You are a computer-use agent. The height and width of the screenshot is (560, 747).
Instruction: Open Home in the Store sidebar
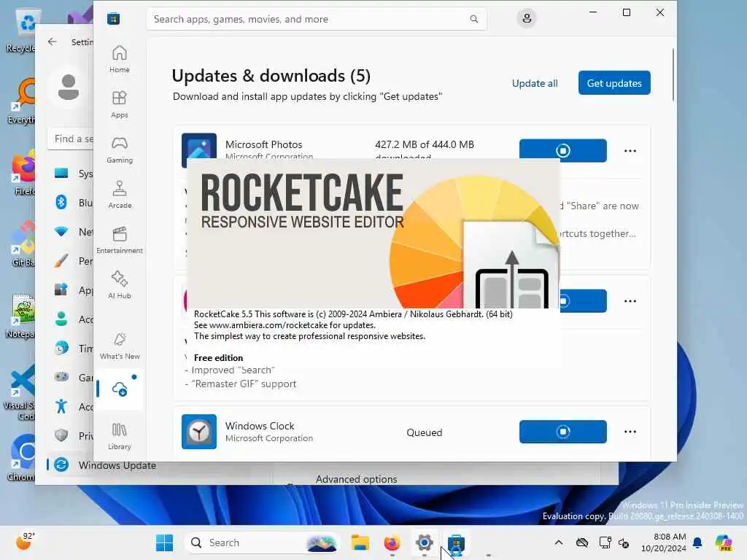[119, 59]
